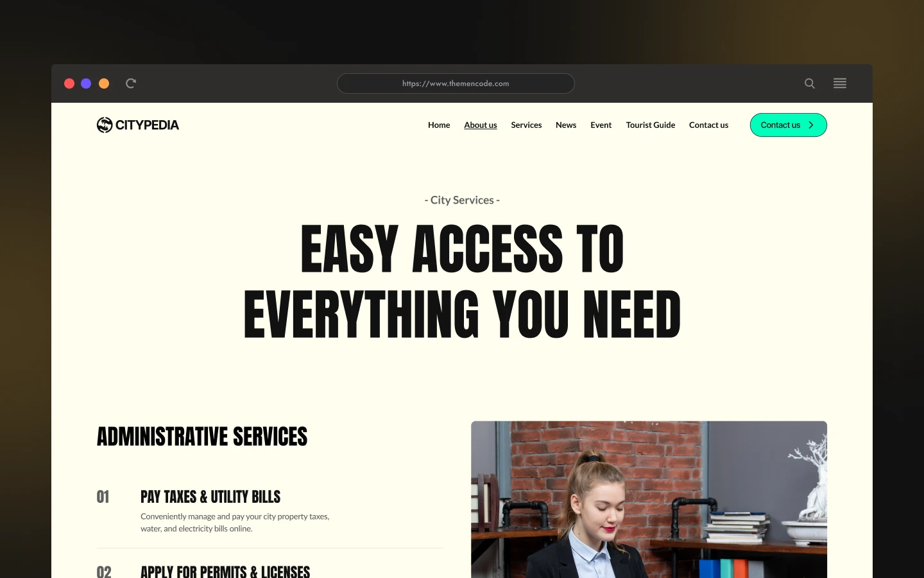Navigate to the Event page
The width and height of the screenshot is (924, 578).
pyautogui.click(x=601, y=125)
